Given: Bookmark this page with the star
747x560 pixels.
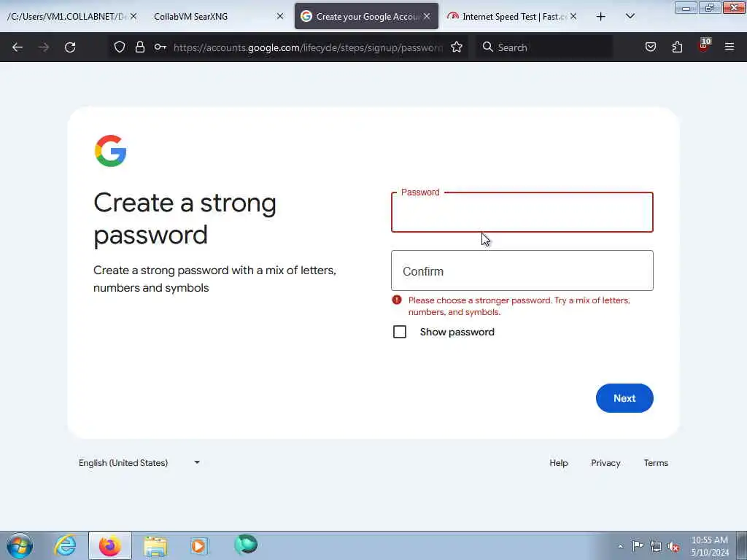Looking at the screenshot, I should click(x=457, y=47).
